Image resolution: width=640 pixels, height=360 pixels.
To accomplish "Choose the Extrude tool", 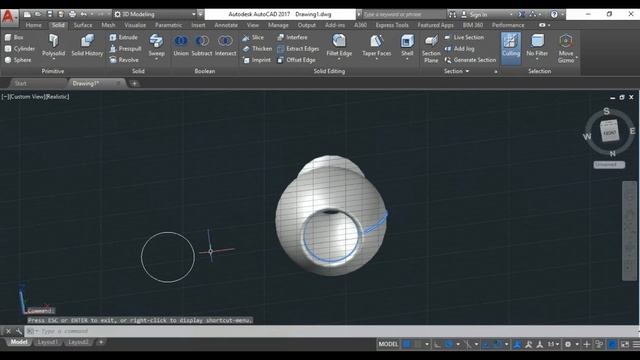I will coord(124,37).
